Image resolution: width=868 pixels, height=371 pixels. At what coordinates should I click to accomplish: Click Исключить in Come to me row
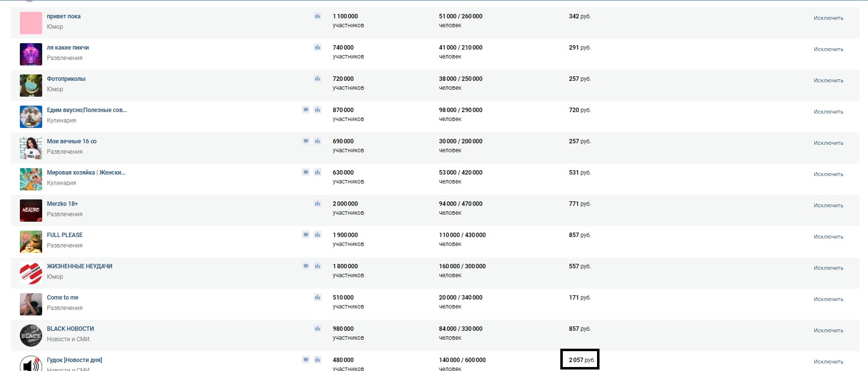[828, 299]
